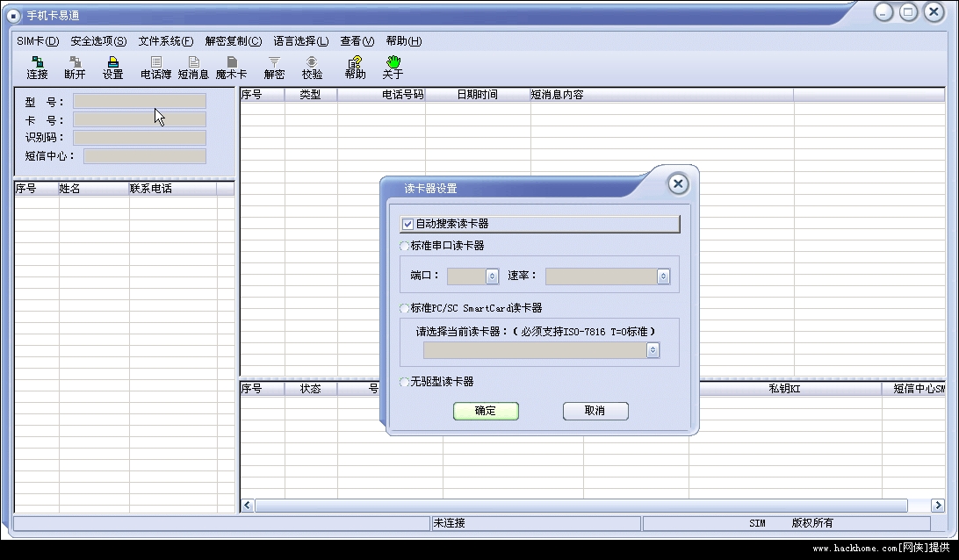This screenshot has width=959, height=560.
Task: Click the main window system menu icon
Action: tap(13, 16)
